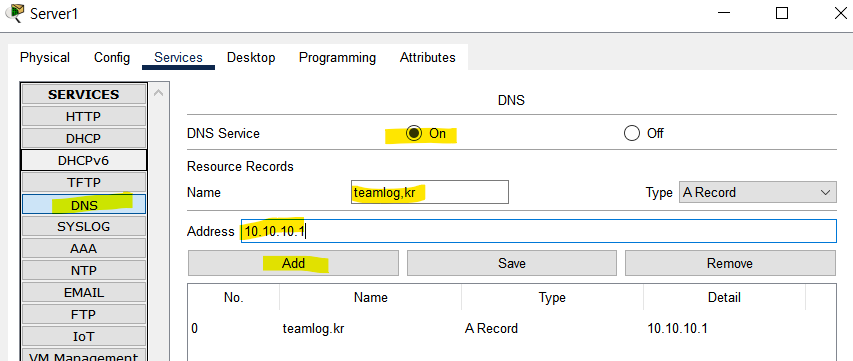The image size is (853, 361).
Task: Focus the Address input field
Action: point(539,231)
